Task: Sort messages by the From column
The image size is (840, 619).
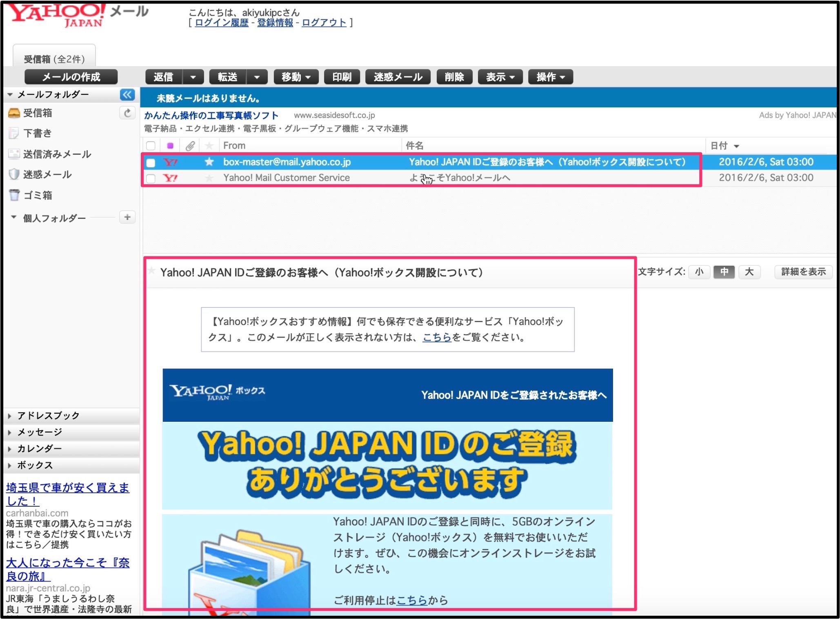Action: pos(234,146)
